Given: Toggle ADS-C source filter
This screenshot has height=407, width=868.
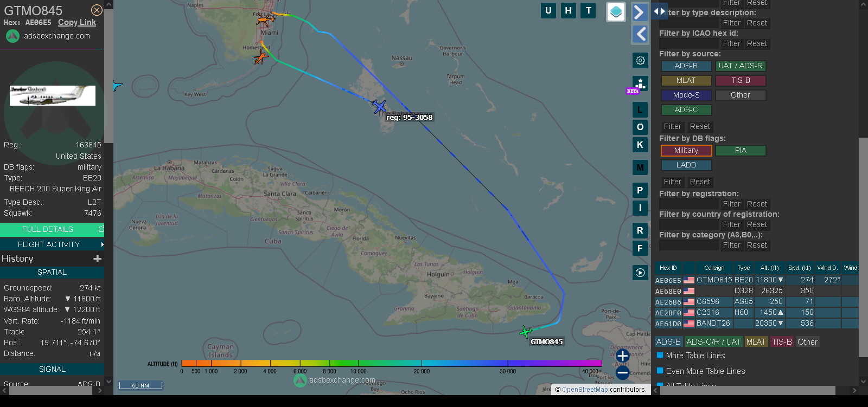Looking at the screenshot, I should point(686,109).
